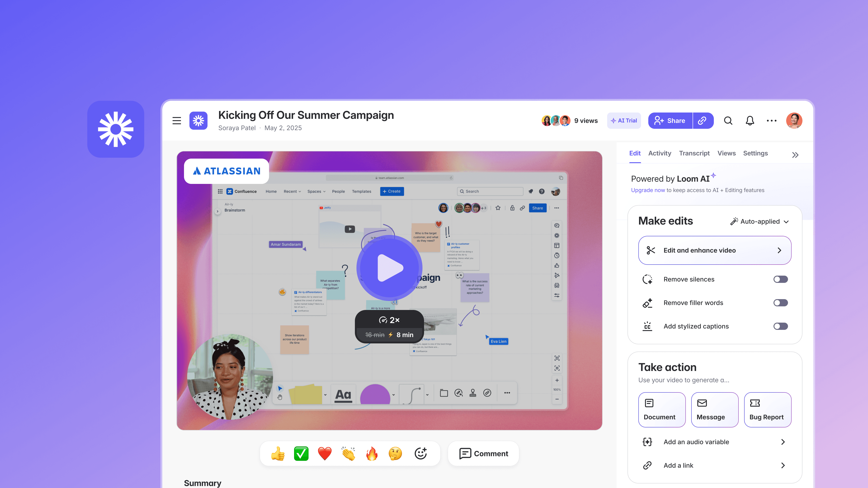This screenshot has height=488, width=868.
Task: Open the Auto-applied dropdown
Action: (759, 221)
